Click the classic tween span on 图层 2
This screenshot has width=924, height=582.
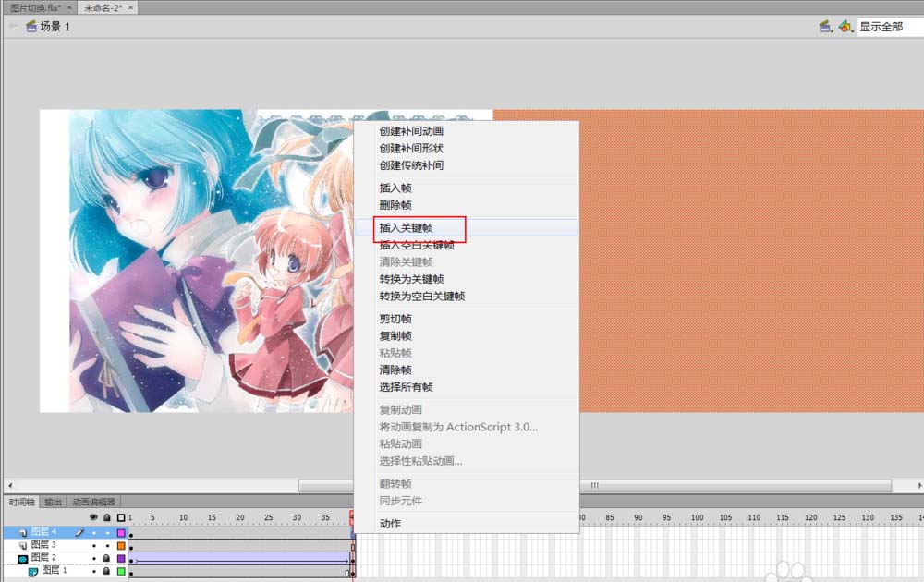point(240,558)
